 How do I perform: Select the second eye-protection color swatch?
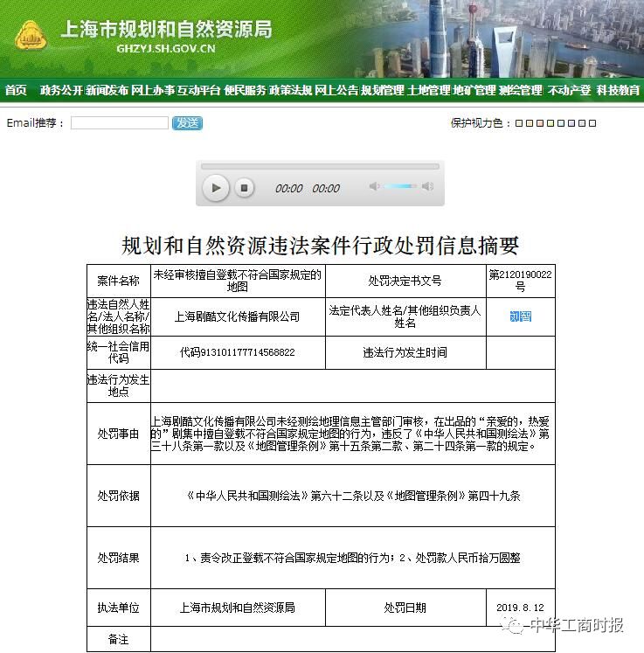[530, 123]
